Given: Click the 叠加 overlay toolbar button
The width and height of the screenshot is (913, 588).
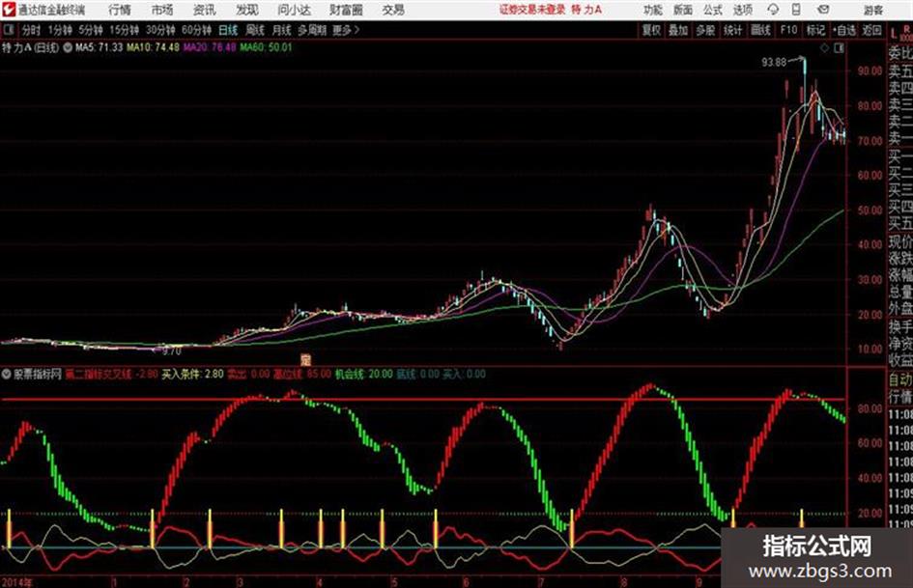Looking at the screenshot, I should pyautogui.click(x=678, y=30).
